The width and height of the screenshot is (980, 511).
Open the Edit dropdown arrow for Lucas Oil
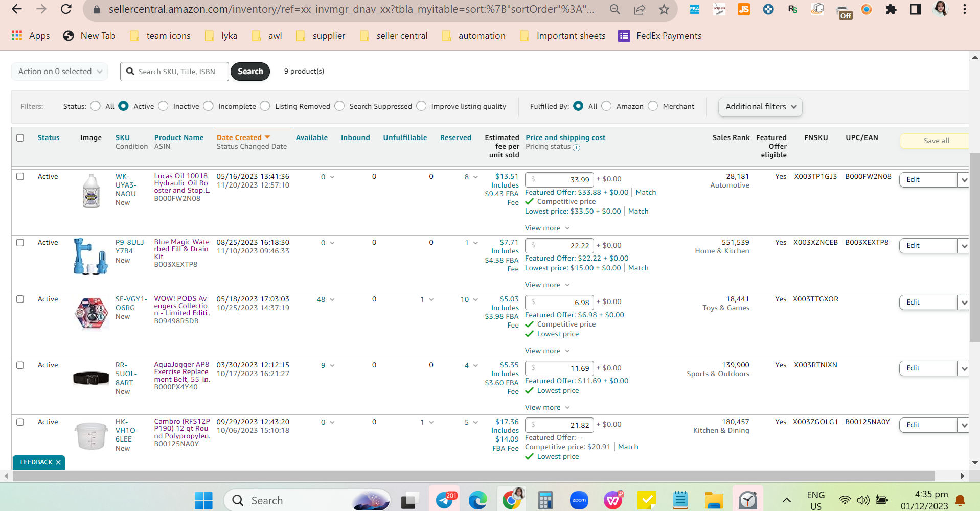tap(964, 180)
